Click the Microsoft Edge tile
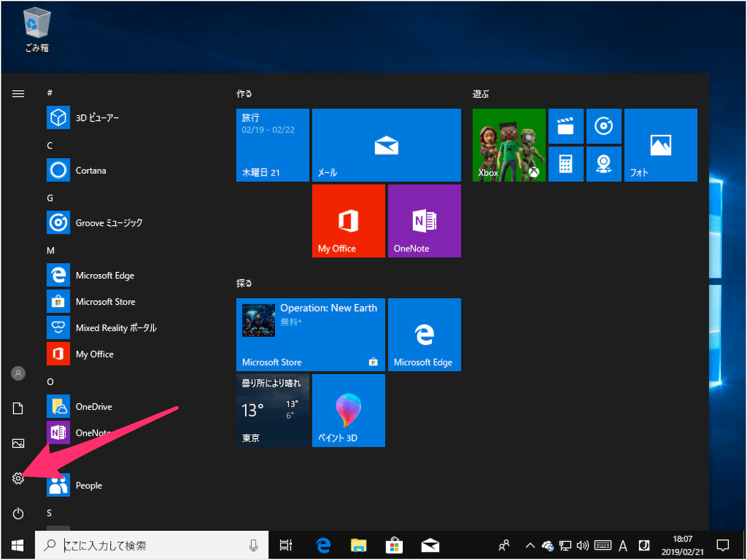This screenshot has height=560, width=747. coord(424,335)
